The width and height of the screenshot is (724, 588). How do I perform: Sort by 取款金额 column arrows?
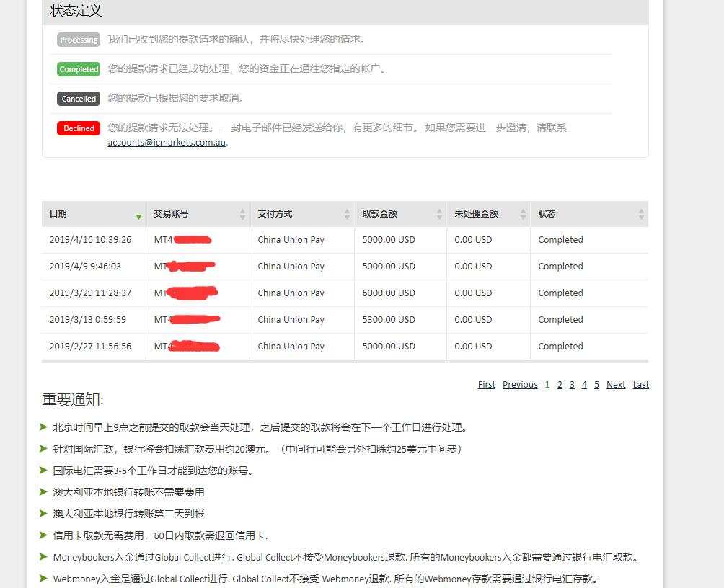[439, 214]
